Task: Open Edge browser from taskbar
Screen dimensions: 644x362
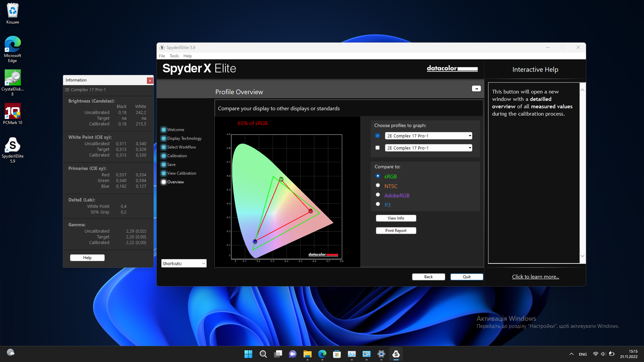Action: (322, 354)
